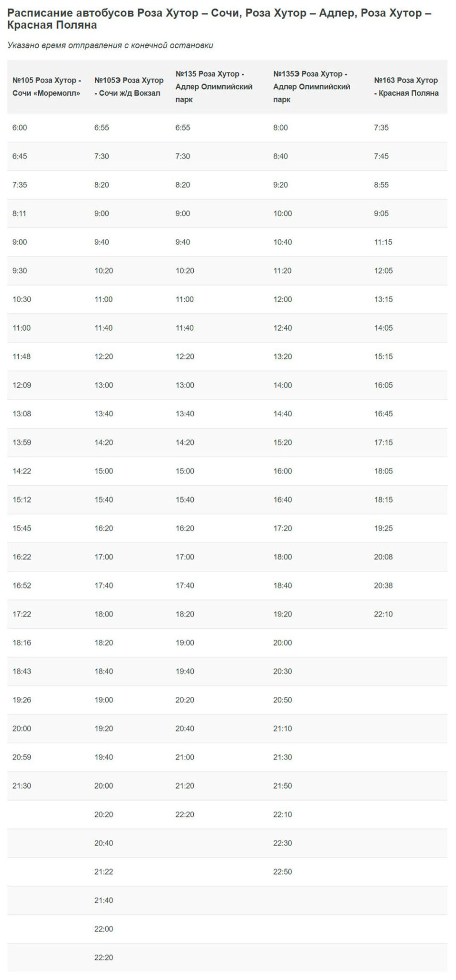Click the 11:48 departure time
456x980 pixels.
pos(22,356)
